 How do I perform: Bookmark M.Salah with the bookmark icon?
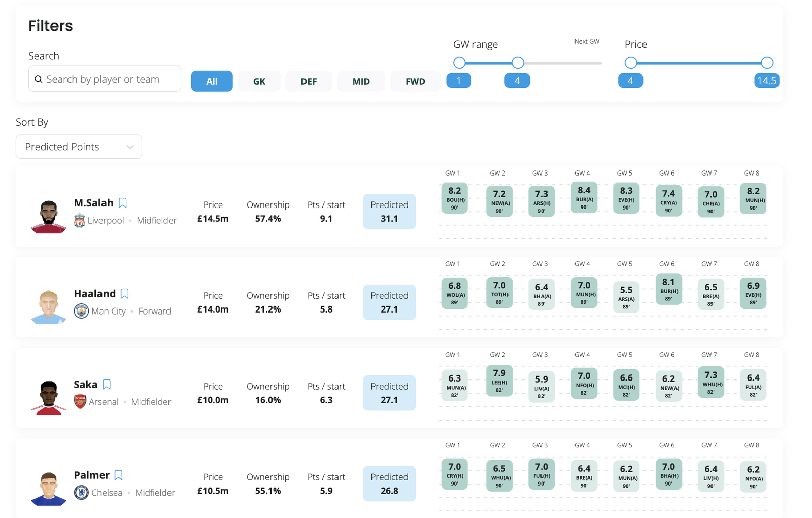tap(123, 203)
